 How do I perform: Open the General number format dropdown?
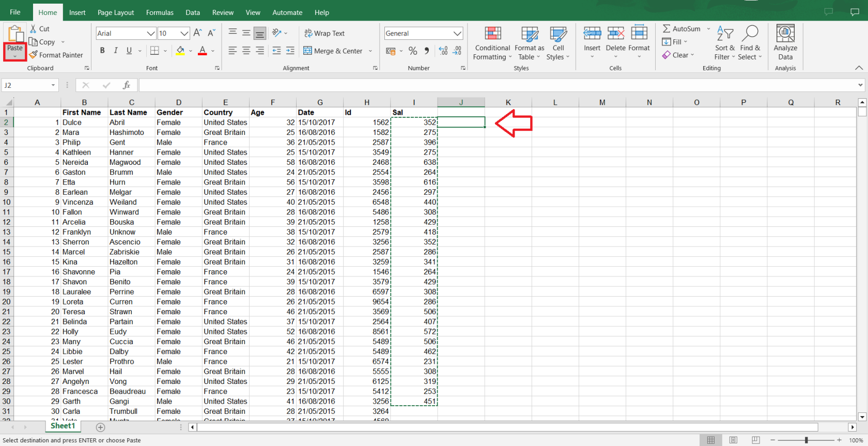click(x=457, y=34)
